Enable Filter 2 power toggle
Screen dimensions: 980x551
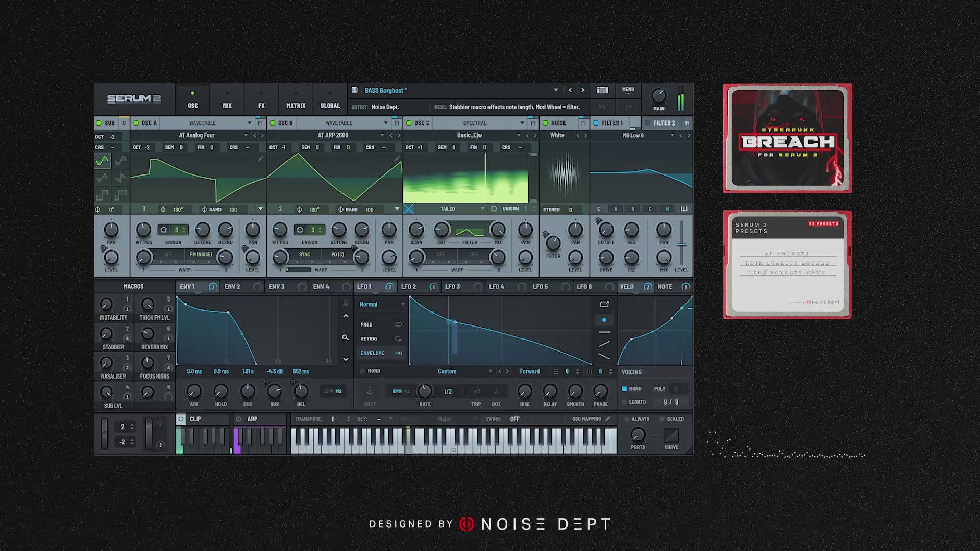coord(647,123)
